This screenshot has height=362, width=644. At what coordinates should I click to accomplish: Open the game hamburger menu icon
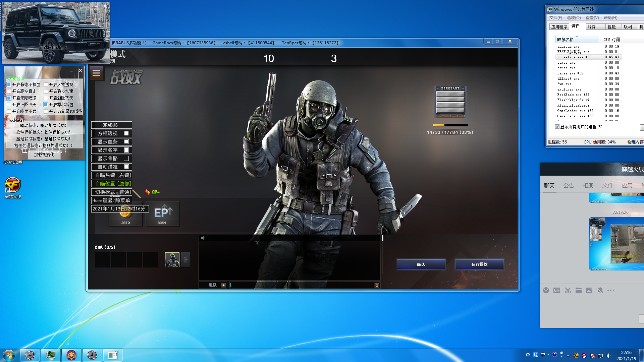click(96, 73)
